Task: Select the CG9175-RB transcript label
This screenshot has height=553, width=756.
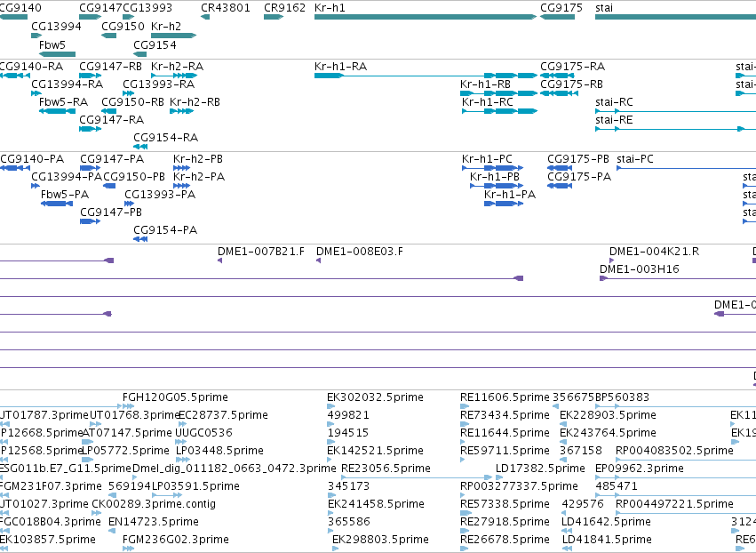Action: tap(571, 84)
